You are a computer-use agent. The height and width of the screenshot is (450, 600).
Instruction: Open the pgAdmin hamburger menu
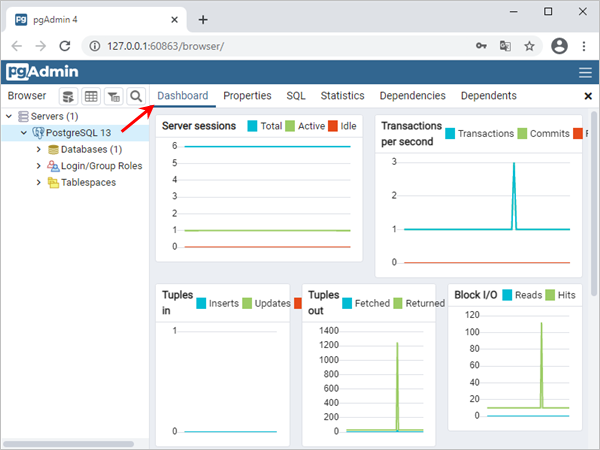pos(585,73)
